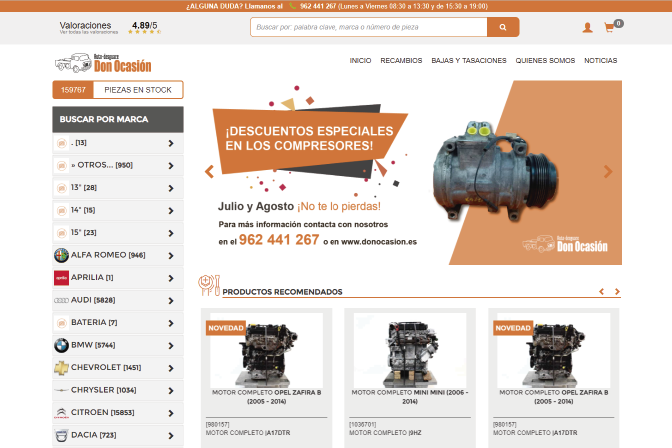Click the cart item count badge
Viewport: 672px width, 448px height.
[x=618, y=23]
